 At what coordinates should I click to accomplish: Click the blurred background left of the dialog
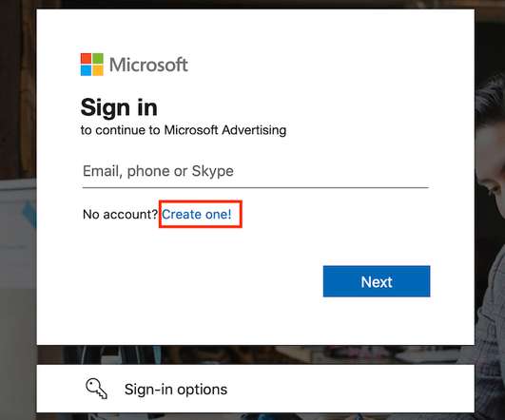[18, 209]
